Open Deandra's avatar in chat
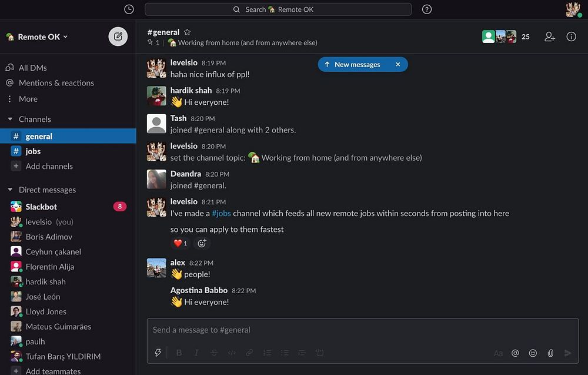The height and width of the screenshot is (375, 588). tap(156, 179)
